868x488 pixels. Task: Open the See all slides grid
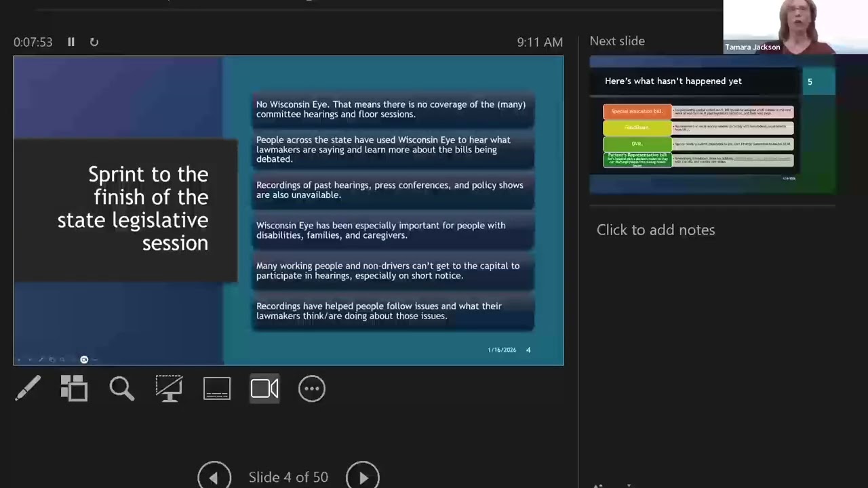tap(75, 388)
